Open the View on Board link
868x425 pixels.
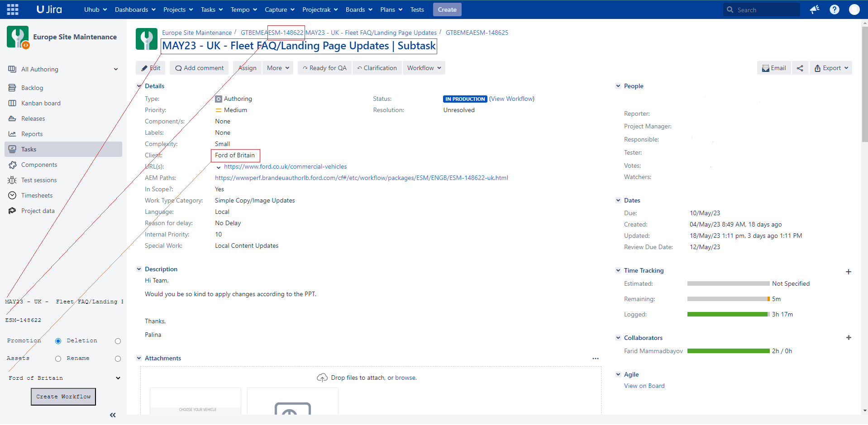click(x=644, y=386)
